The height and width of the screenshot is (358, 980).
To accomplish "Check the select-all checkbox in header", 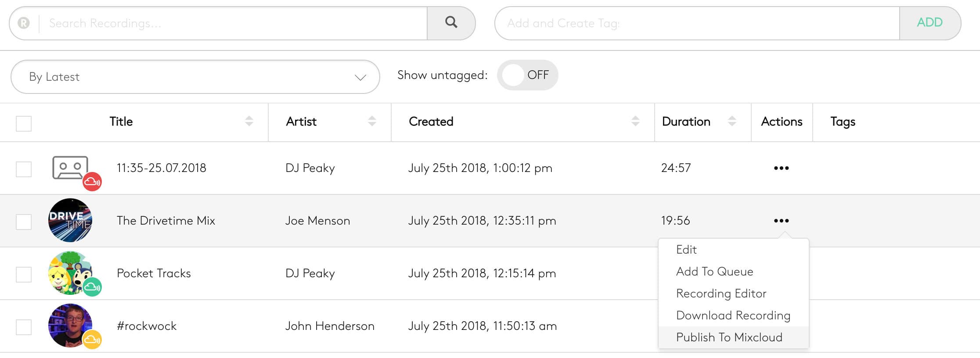I will pyautogui.click(x=24, y=123).
